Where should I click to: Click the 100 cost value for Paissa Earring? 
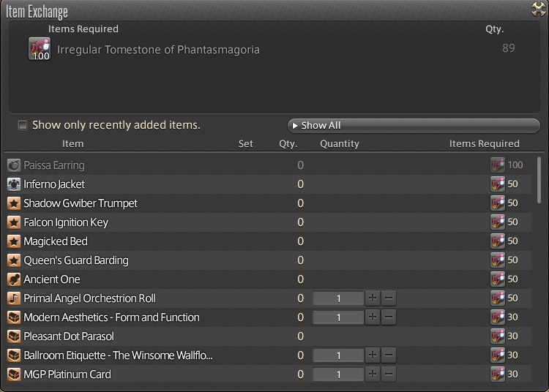pos(515,165)
